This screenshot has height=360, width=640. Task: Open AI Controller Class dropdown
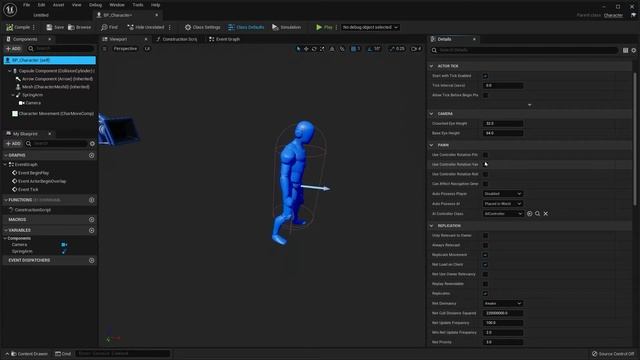pos(502,213)
